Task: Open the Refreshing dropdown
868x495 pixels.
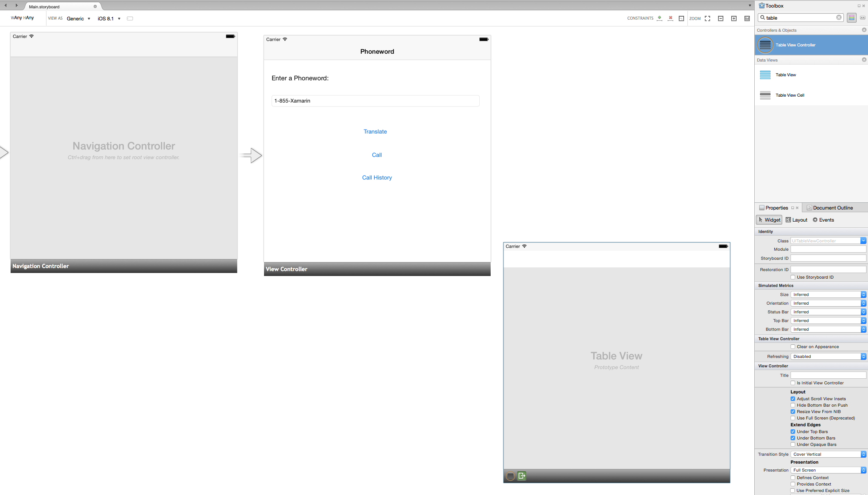Action: (x=828, y=356)
